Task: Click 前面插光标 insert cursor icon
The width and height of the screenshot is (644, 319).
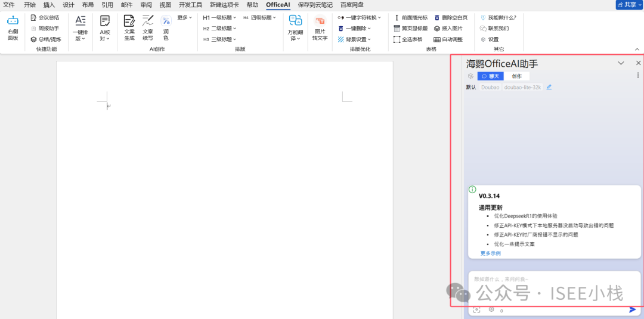Action: click(x=397, y=18)
